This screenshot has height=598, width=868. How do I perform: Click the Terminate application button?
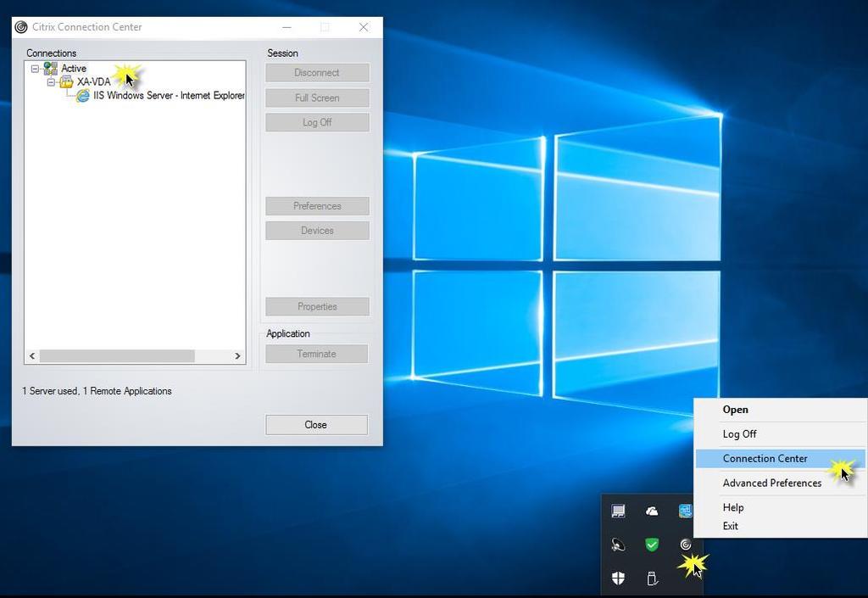point(317,354)
